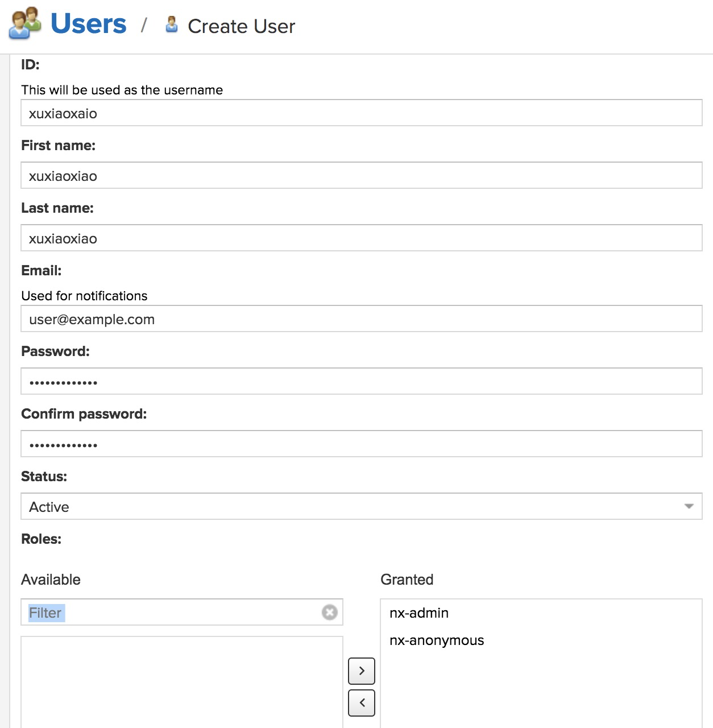Click the remove role left-arrow button
The height and width of the screenshot is (728, 713).
pos(362,703)
